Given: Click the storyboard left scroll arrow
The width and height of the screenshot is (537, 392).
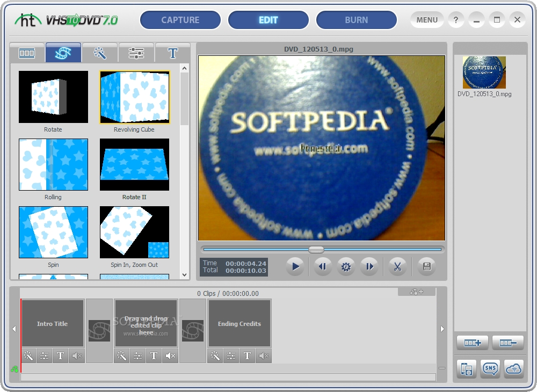Looking at the screenshot, I should click(14, 329).
